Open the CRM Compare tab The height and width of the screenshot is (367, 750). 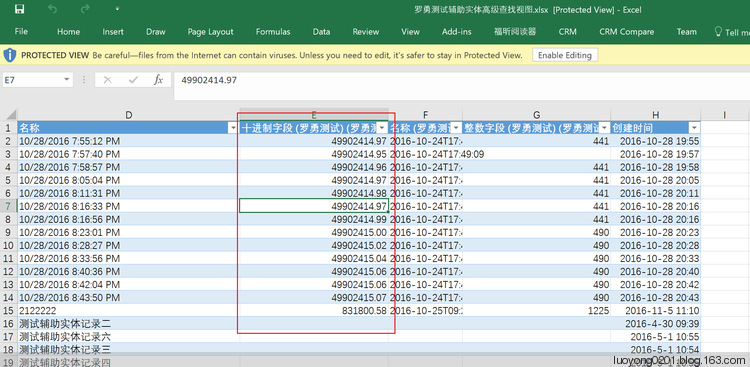click(627, 32)
